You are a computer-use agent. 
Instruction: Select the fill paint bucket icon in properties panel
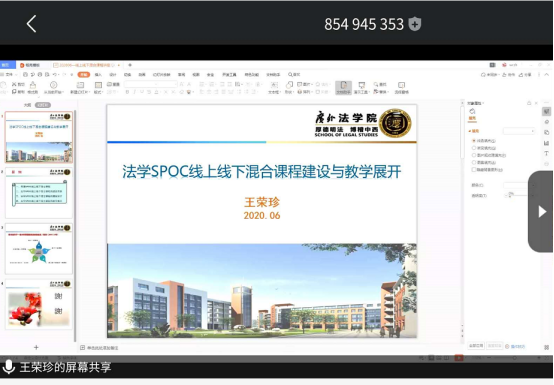[472, 112]
